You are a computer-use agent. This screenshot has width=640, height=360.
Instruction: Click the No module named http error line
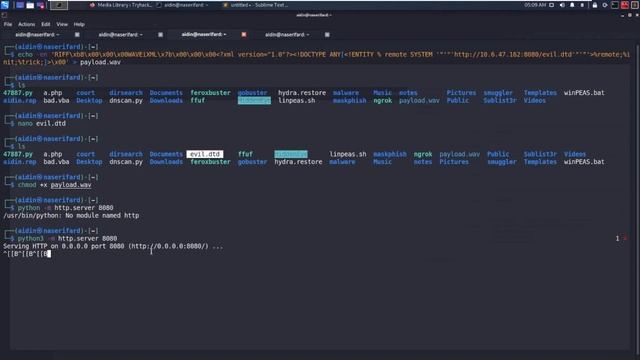point(71,216)
